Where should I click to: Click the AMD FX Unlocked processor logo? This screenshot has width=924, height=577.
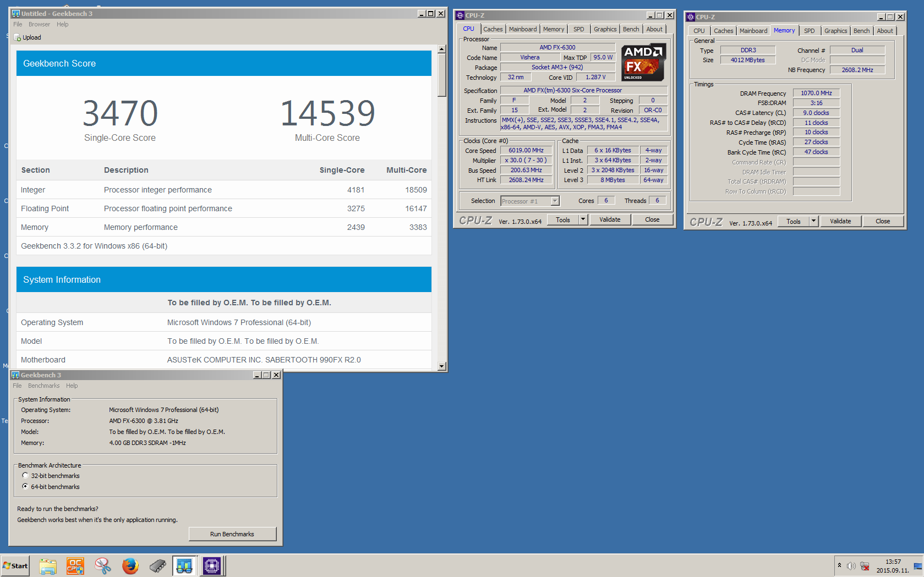tap(643, 62)
